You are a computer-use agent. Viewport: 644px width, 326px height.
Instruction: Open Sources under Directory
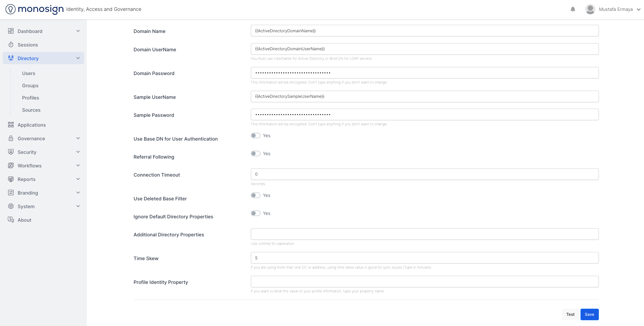click(31, 110)
